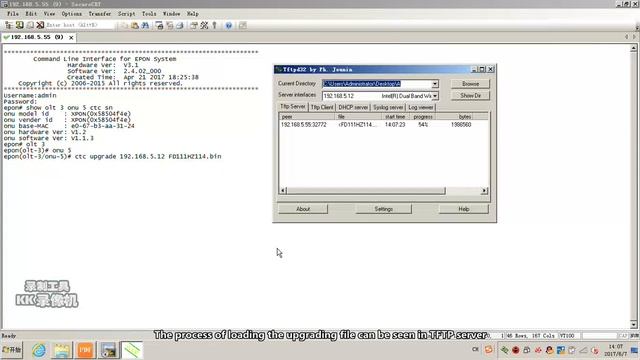The height and width of the screenshot is (360, 640).
Task: Open Session Options from the toolbar
Action: tap(194, 25)
